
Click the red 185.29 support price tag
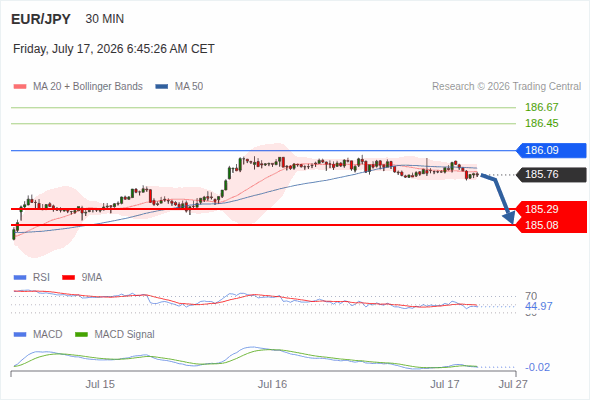coord(551,209)
